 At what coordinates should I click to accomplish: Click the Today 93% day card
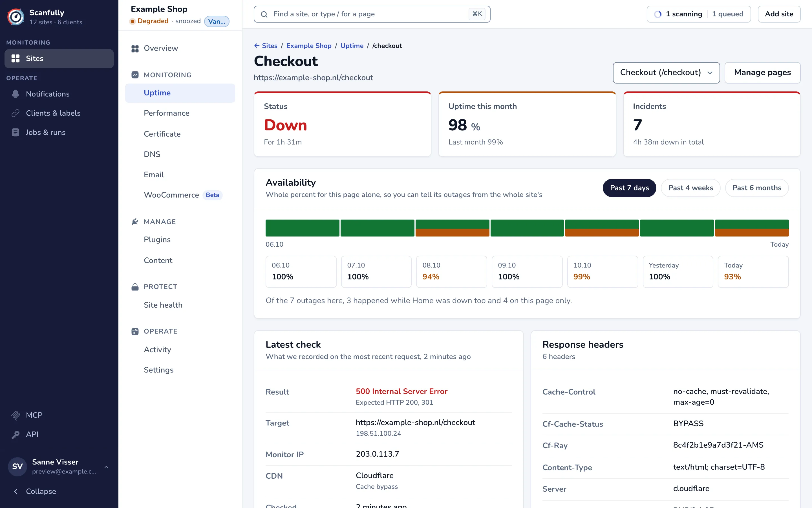[753, 272]
